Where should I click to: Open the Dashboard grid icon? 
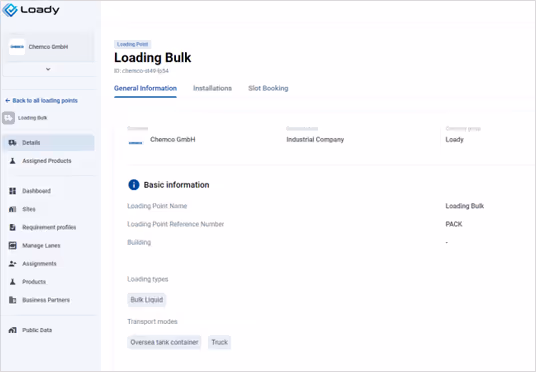[x=12, y=191]
